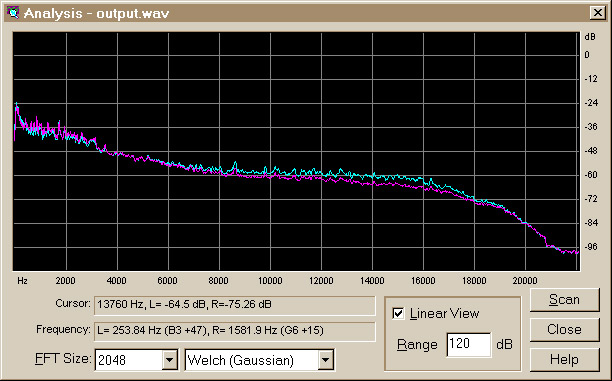Viewport: 612px width, 381px height.
Task: Click the 2000 Hz axis label
Action: coord(66,281)
